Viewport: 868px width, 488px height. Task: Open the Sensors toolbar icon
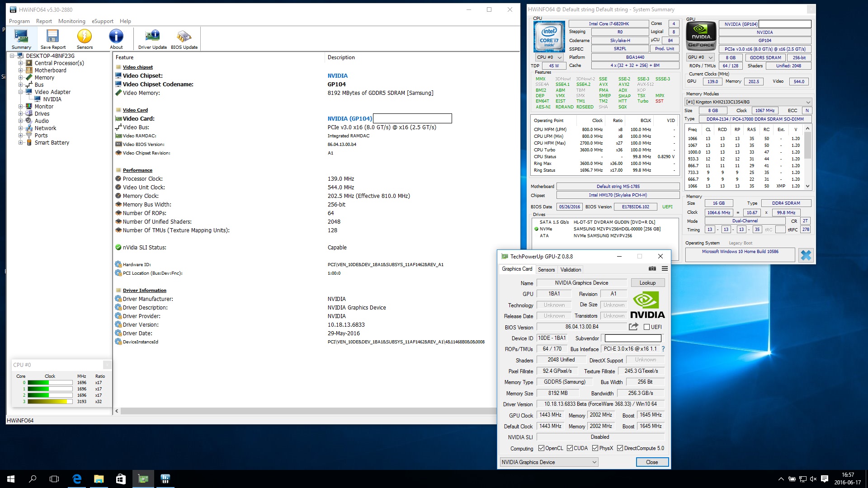pos(85,38)
